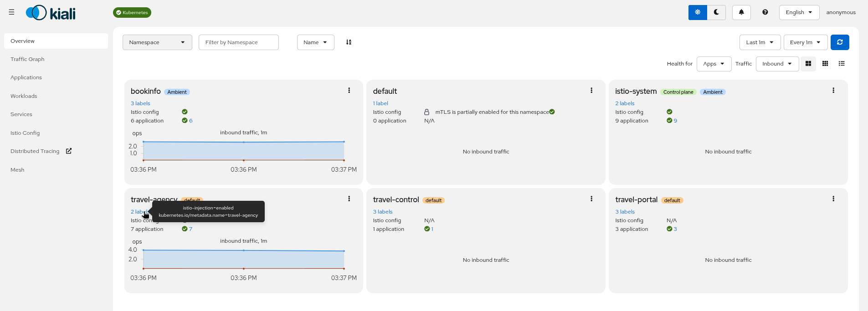The height and width of the screenshot is (311, 868).
Task: Open Traffic Graph in sidebar
Action: tap(27, 59)
